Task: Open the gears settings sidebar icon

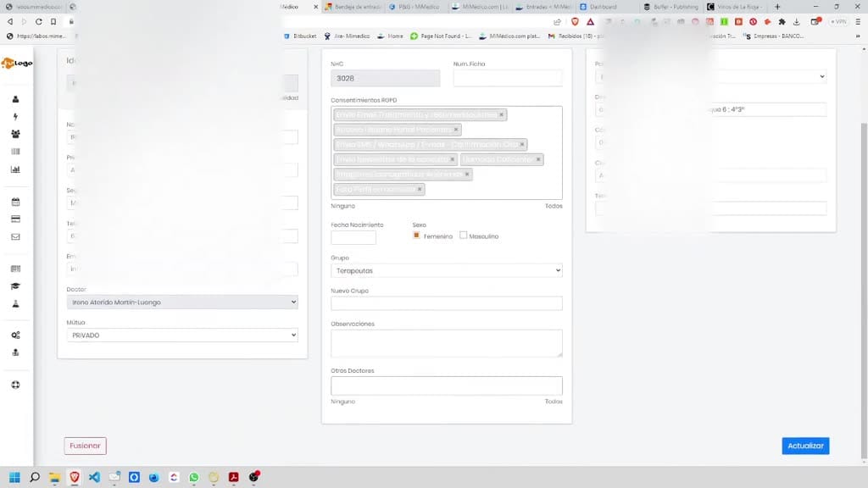Action: pos(15,335)
